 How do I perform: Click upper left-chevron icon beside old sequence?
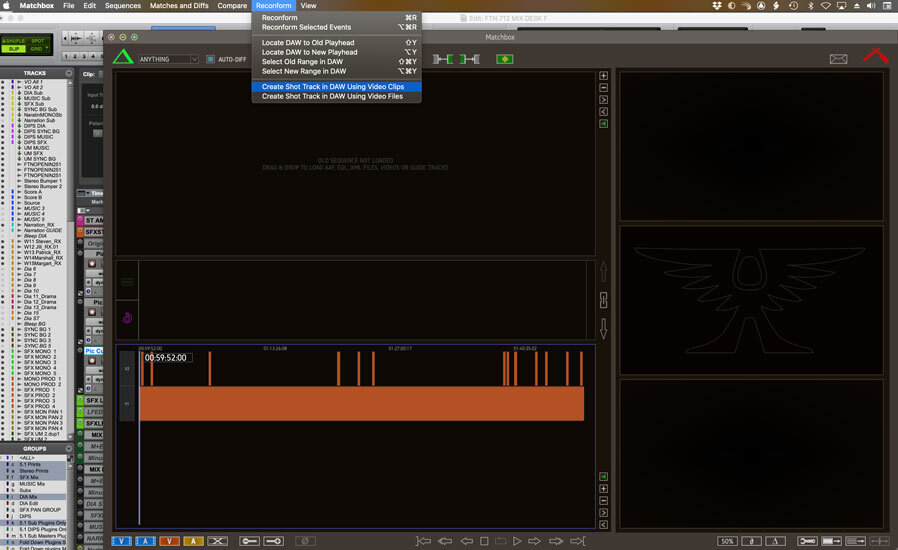(604, 112)
